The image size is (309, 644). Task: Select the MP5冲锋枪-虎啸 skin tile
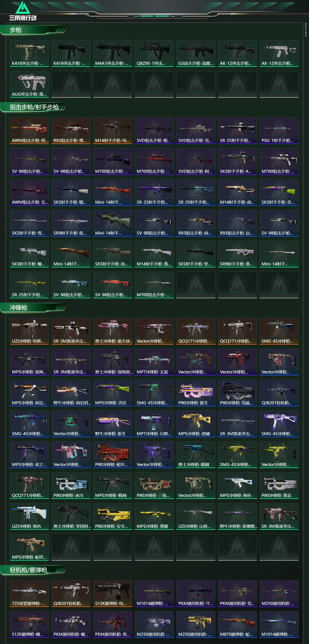coord(196,424)
